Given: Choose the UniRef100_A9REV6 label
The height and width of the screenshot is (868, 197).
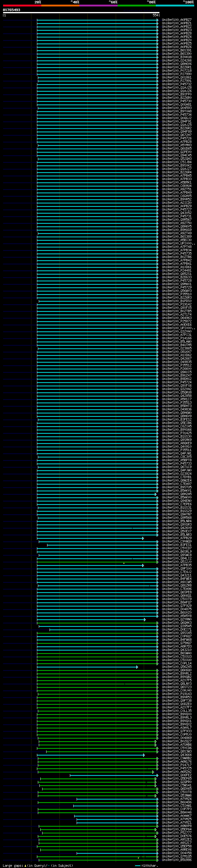Looking at the screenshot, I should (177, 850).
